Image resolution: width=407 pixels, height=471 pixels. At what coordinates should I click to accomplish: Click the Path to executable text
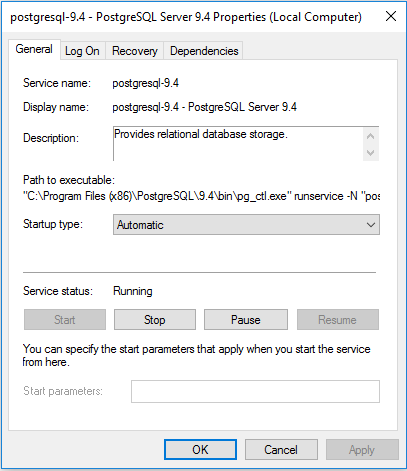201,196
